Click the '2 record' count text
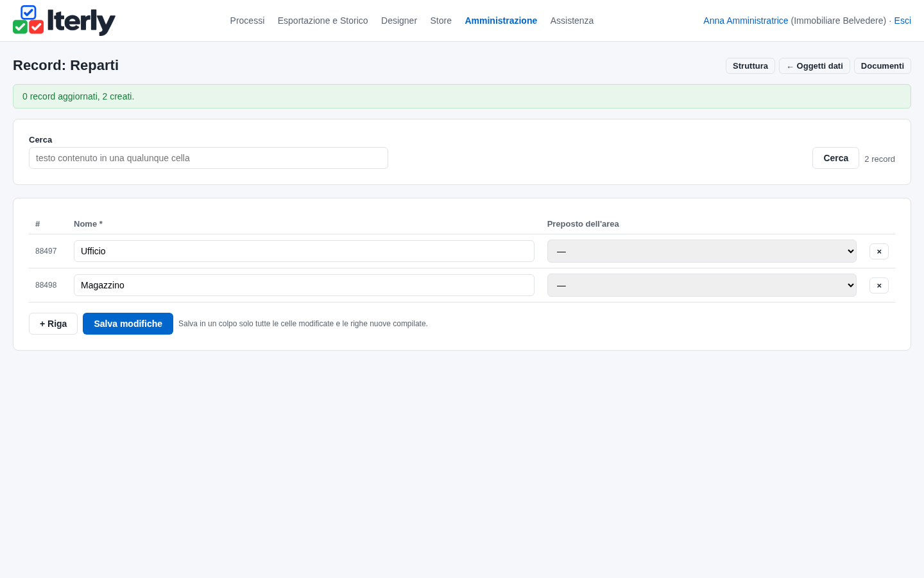Image resolution: width=924 pixels, height=578 pixels. [x=880, y=159]
